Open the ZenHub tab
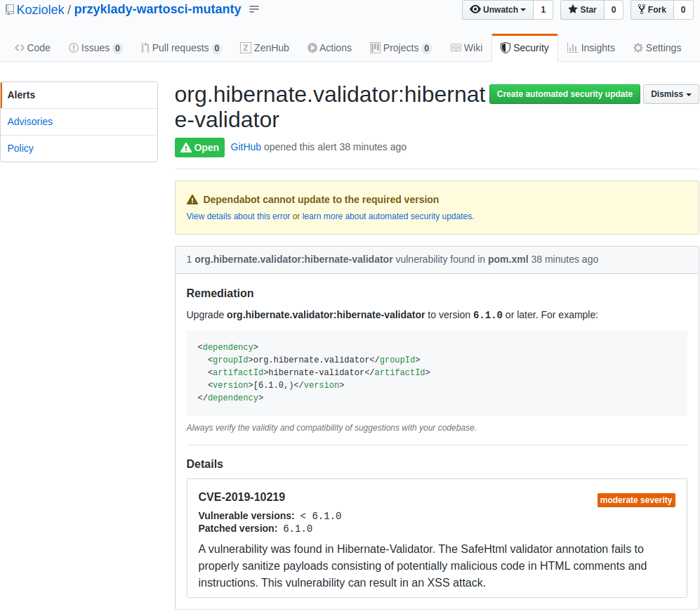This screenshot has width=700, height=614. (265, 48)
